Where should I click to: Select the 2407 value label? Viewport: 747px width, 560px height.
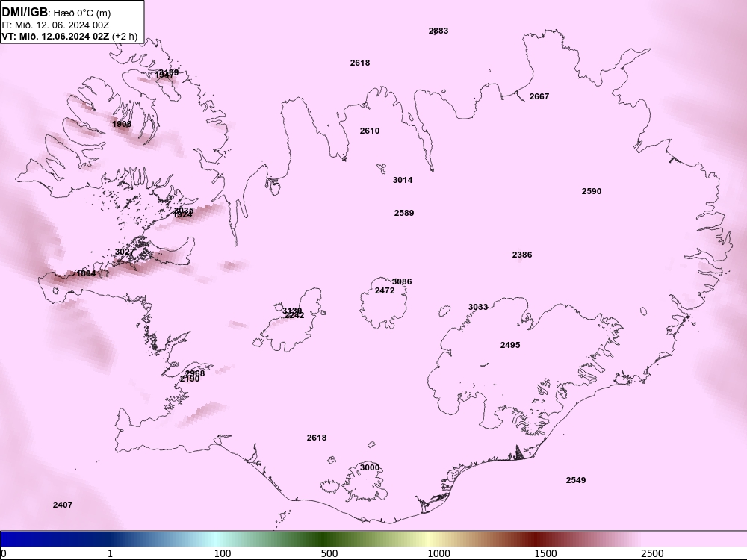point(63,505)
